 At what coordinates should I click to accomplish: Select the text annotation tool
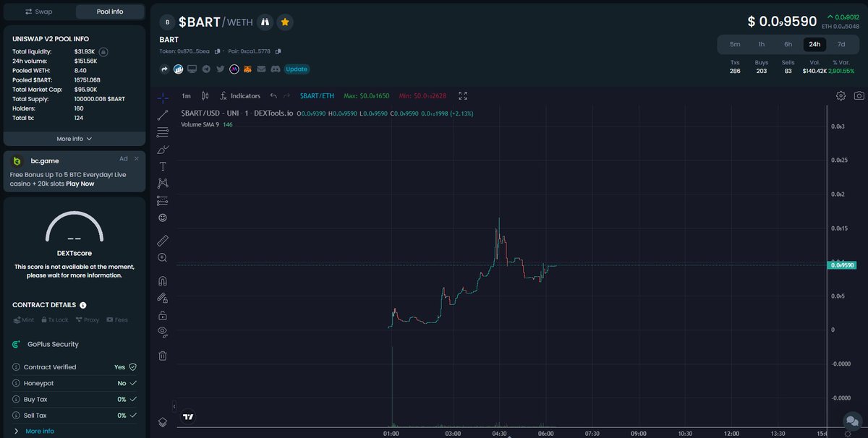[163, 166]
